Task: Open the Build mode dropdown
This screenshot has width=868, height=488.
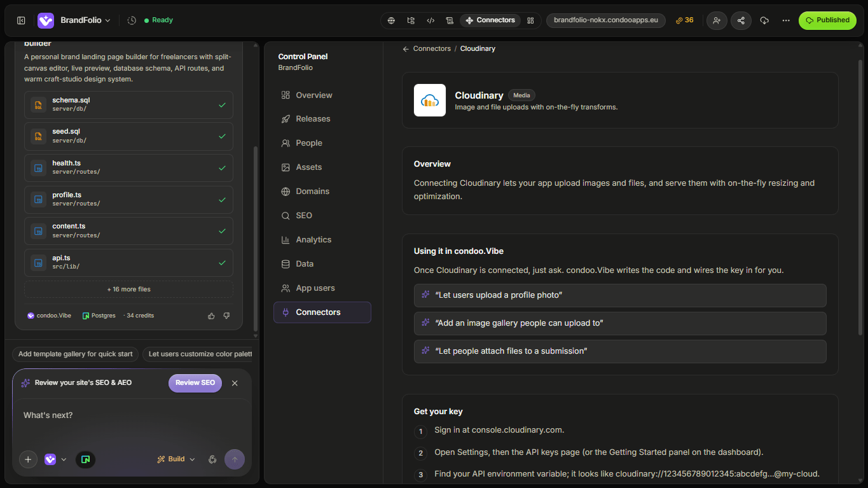Action: click(x=176, y=459)
